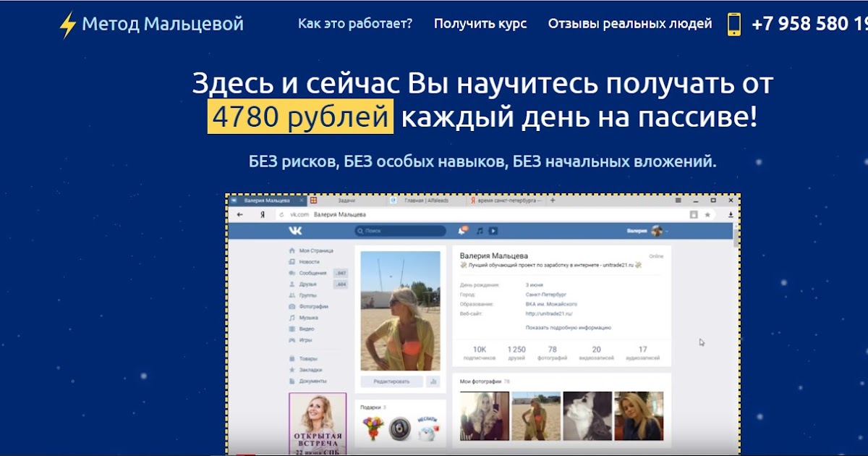The height and width of the screenshot is (456, 868).
Task: Click the Фотографии camera icon
Action: [292, 307]
